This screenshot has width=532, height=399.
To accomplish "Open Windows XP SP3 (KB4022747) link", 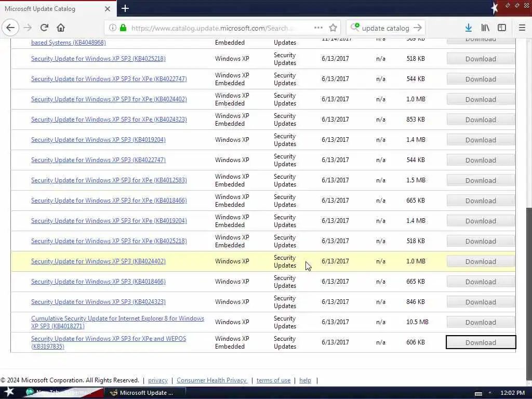I will pyautogui.click(x=98, y=160).
